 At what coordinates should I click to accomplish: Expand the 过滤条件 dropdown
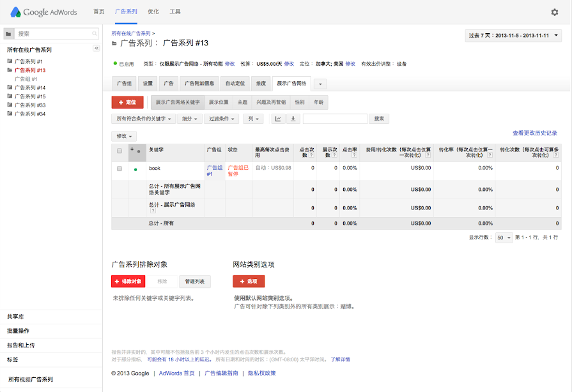coord(222,119)
